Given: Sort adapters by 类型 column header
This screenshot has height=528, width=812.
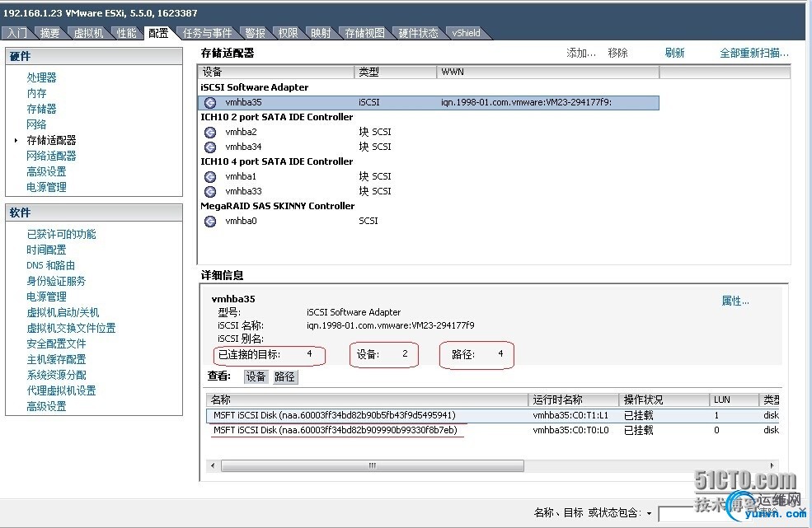Looking at the screenshot, I should (x=396, y=72).
